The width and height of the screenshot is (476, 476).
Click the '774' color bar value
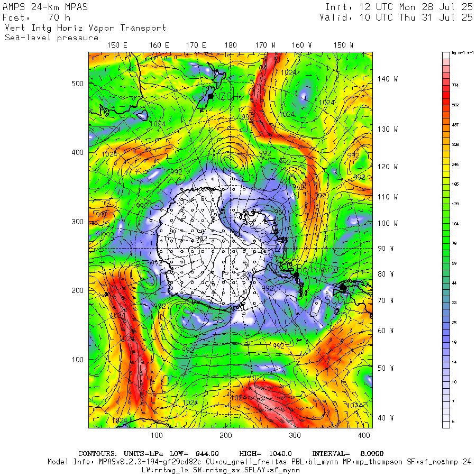[455, 85]
